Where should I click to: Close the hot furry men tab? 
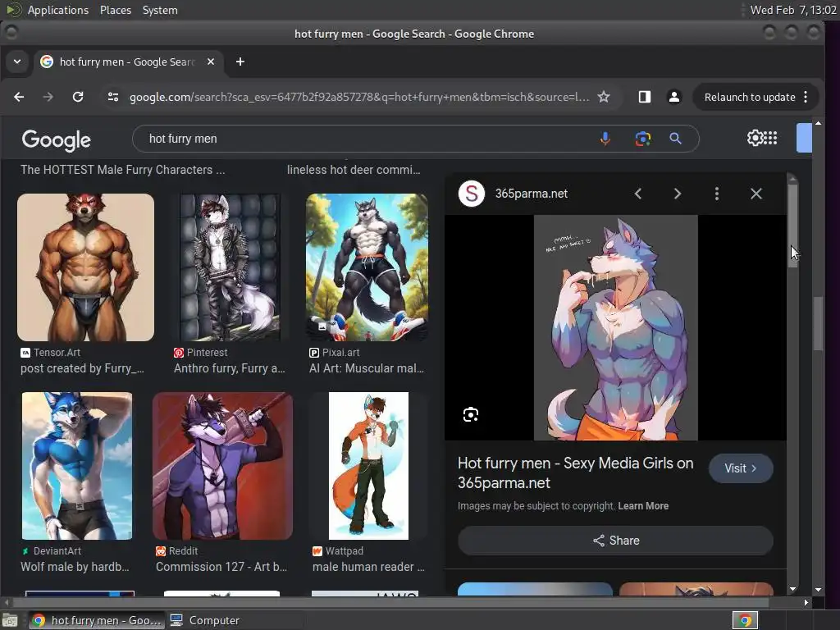tap(211, 62)
